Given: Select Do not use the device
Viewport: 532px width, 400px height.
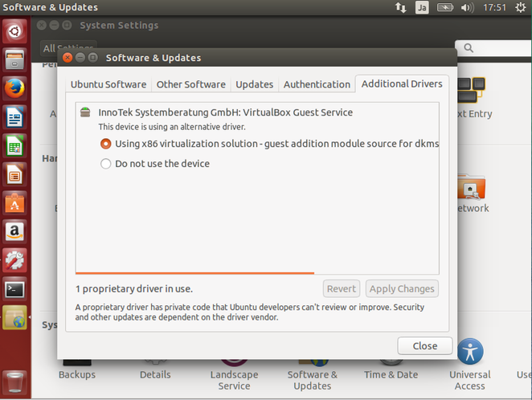Looking at the screenshot, I should pos(106,164).
